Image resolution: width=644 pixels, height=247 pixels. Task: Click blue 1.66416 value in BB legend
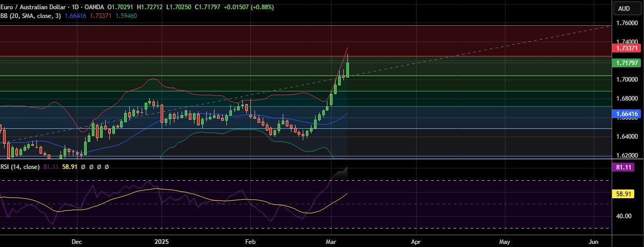tap(76, 16)
